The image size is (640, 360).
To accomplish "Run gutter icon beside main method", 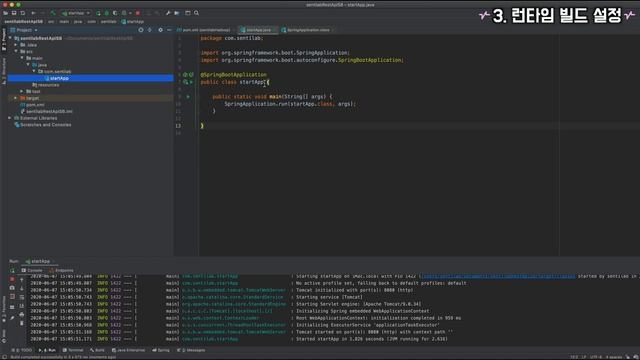I will coord(188,97).
